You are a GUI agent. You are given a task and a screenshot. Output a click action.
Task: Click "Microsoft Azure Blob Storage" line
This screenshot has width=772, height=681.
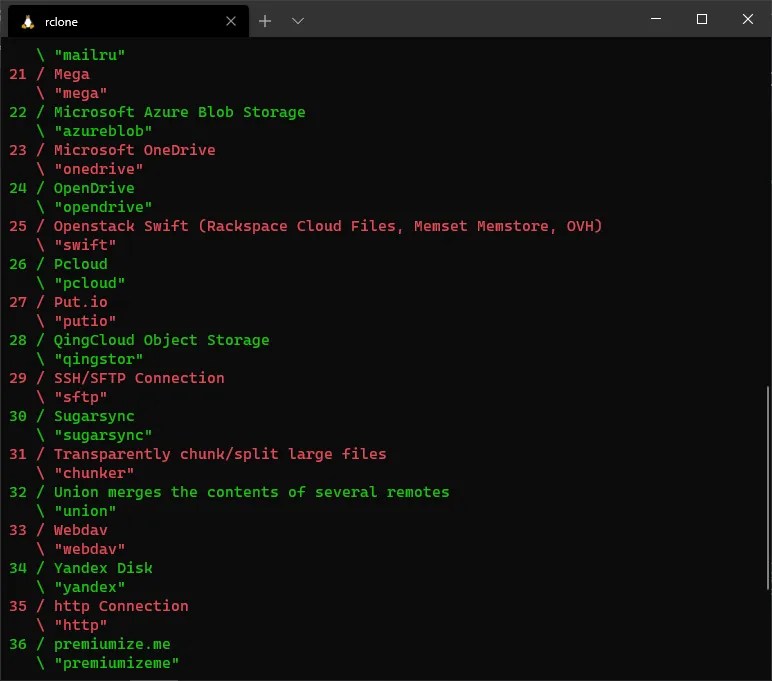pos(157,112)
